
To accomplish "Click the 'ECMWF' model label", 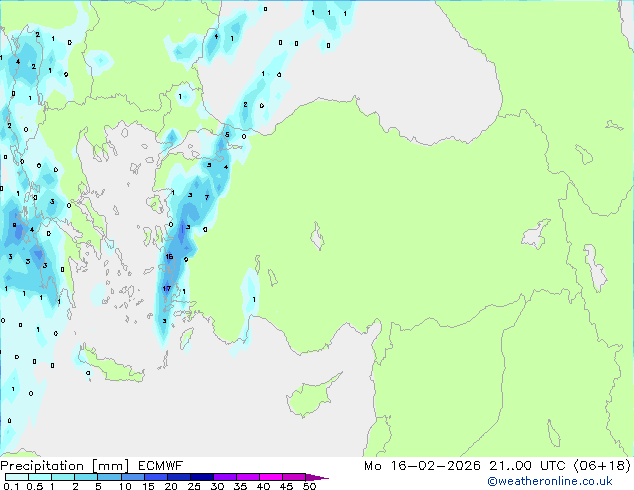I will (161, 466).
